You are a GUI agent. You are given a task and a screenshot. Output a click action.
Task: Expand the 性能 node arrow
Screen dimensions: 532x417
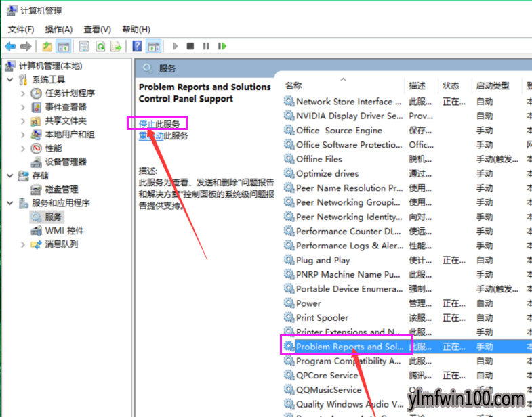pyautogui.click(x=23, y=148)
